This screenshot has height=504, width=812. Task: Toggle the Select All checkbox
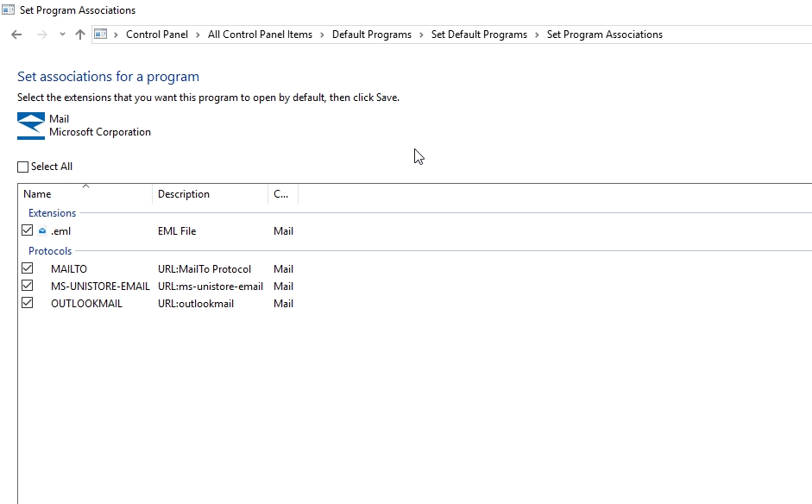[23, 167]
